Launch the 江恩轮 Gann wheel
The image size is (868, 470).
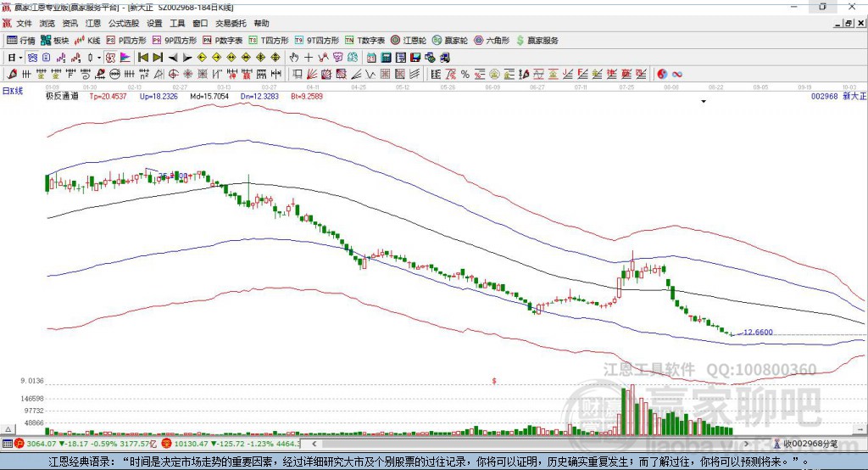(x=409, y=41)
